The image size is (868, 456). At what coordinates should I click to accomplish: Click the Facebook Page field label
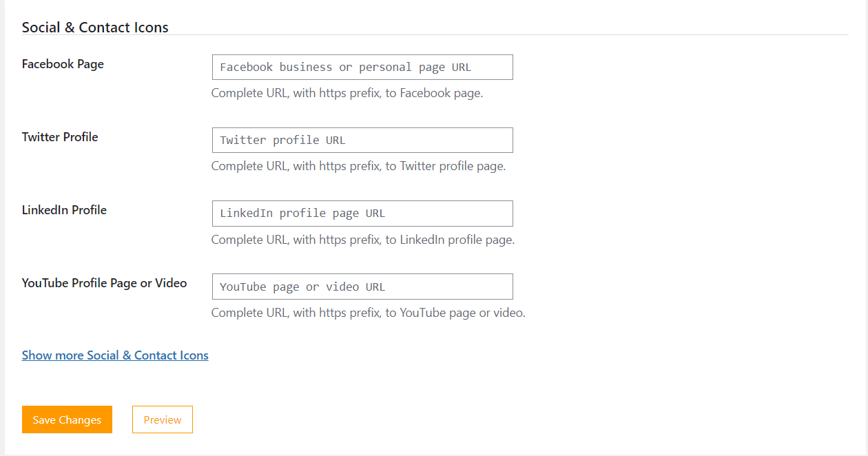pos(63,63)
